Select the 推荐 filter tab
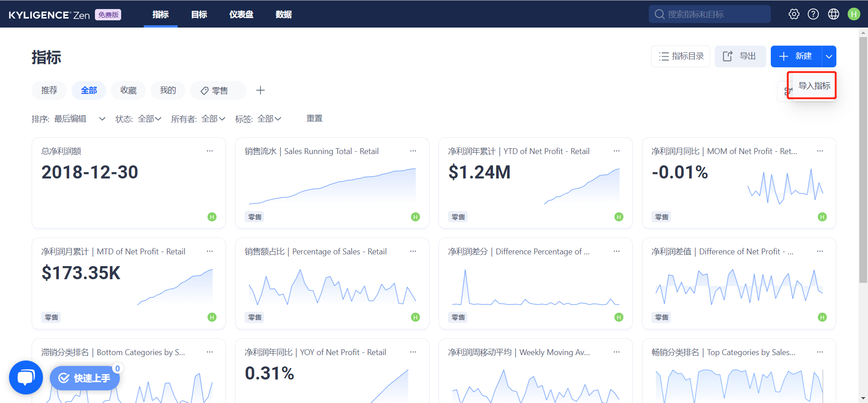The height and width of the screenshot is (403, 868). point(49,90)
